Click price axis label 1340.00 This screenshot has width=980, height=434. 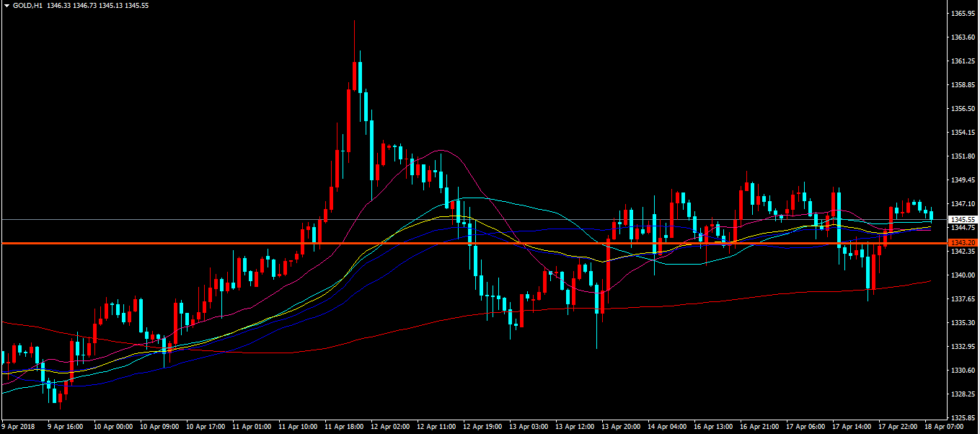[x=963, y=275]
